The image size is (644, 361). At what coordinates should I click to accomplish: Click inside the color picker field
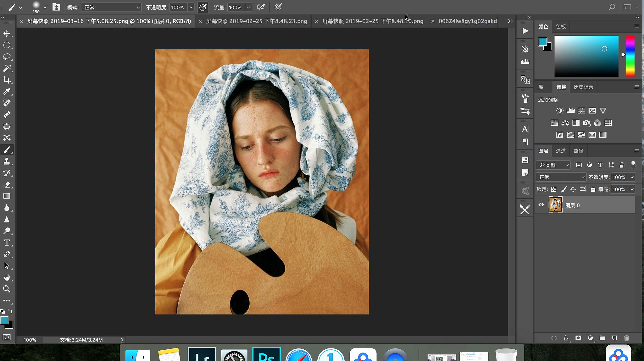tap(586, 56)
